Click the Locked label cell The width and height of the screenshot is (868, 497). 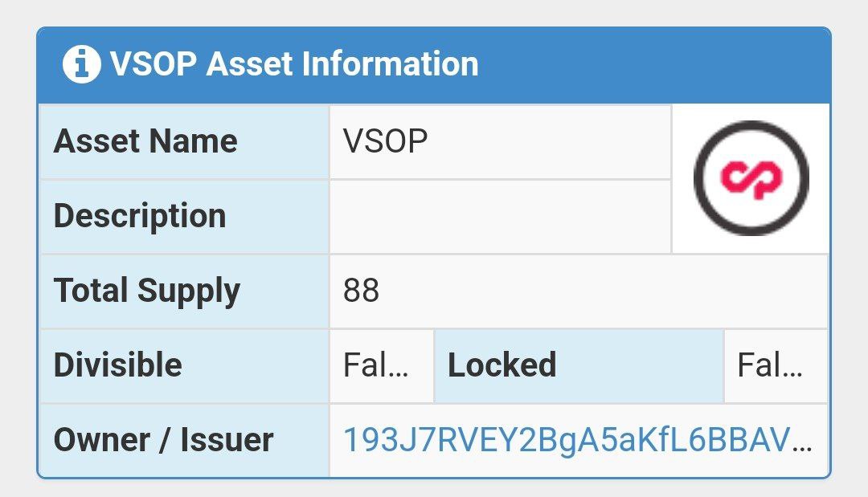[579, 366]
